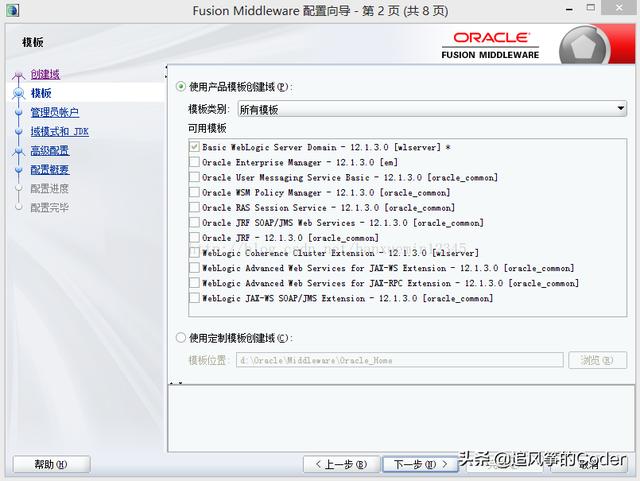Check Oracle WSM Policy Manager template
Viewport: 640px width, 481px height.
point(195,192)
